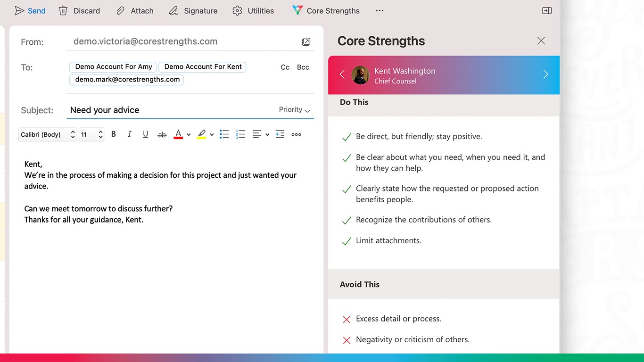Click 'Be clear about what you need' tip
This screenshot has width=644, height=362.
450,163
